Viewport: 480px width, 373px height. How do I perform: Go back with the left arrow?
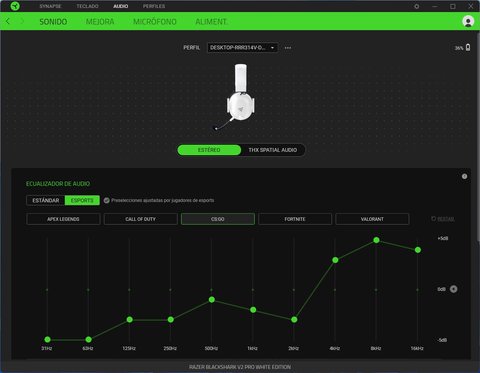pyautogui.click(x=8, y=21)
